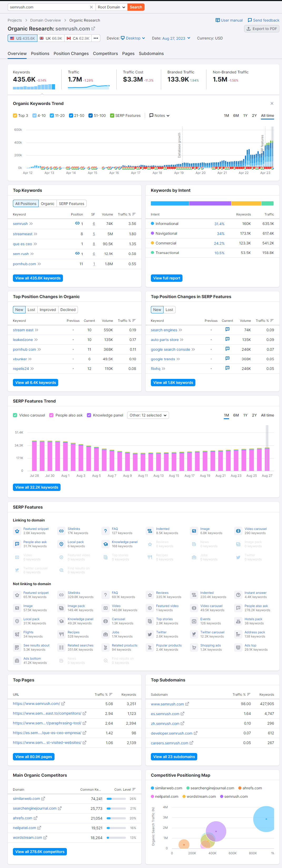This screenshot has width=282, height=868.
Task: Click SERP feature icon in google trends row
Action: tap(227, 359)
